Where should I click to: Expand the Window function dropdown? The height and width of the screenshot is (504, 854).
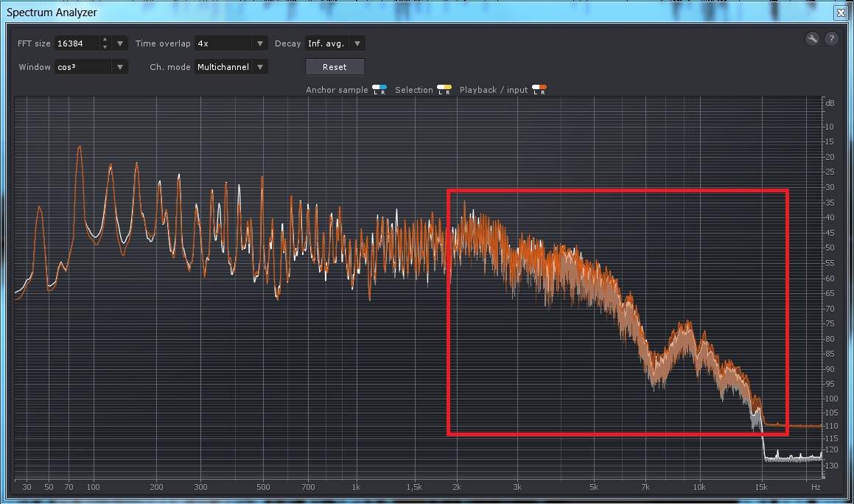pos(119,67)
